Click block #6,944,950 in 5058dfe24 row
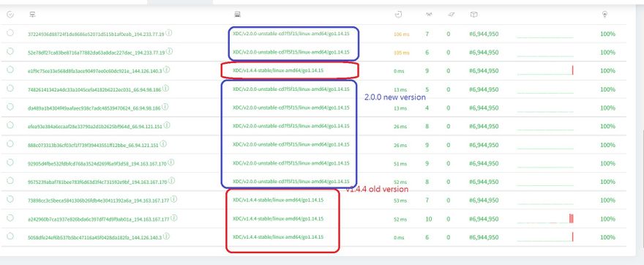The width and height of the screenshot is (644, 265). click(x=484, y=237)
